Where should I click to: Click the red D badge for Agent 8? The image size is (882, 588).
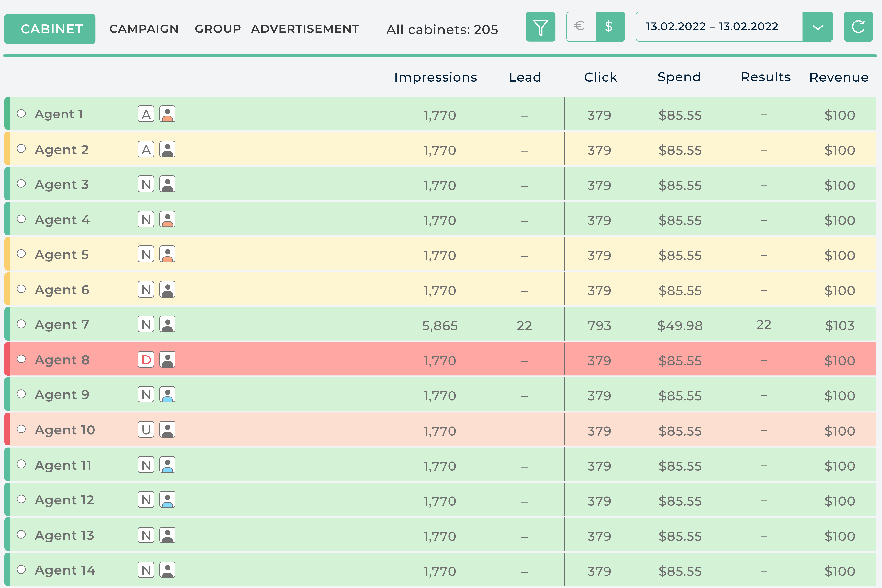[x=146, y=360]
